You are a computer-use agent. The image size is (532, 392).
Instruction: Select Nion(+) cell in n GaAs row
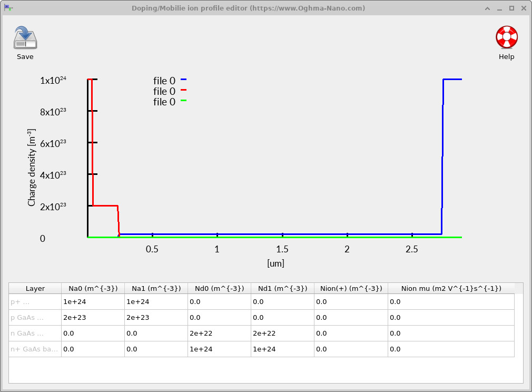coord(351,334)
